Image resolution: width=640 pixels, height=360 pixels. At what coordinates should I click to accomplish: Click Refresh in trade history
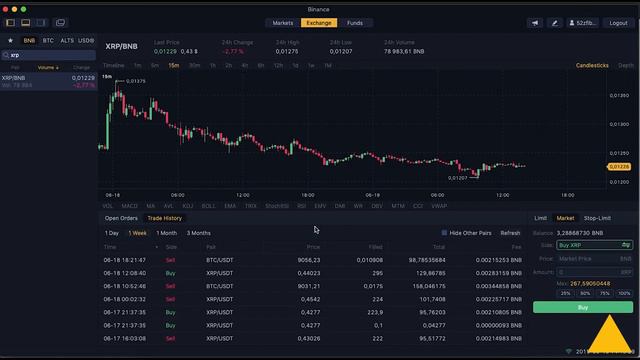tap(510, 233)
